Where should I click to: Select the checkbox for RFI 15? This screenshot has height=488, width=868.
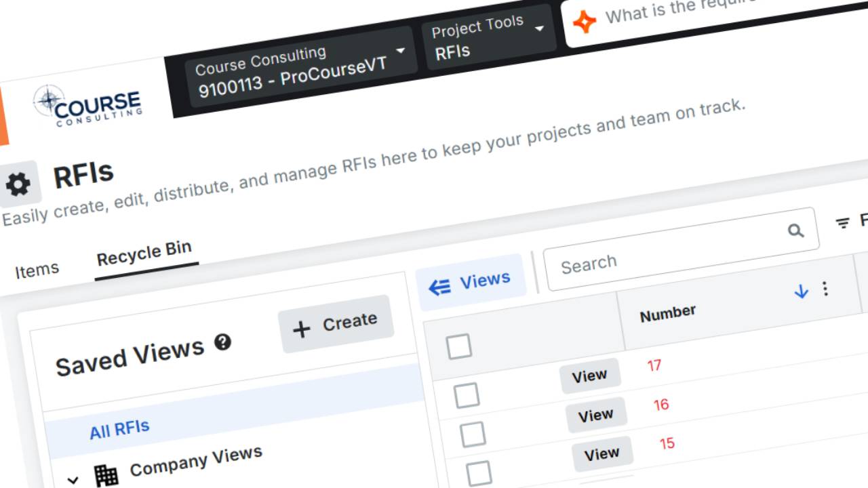479,474
